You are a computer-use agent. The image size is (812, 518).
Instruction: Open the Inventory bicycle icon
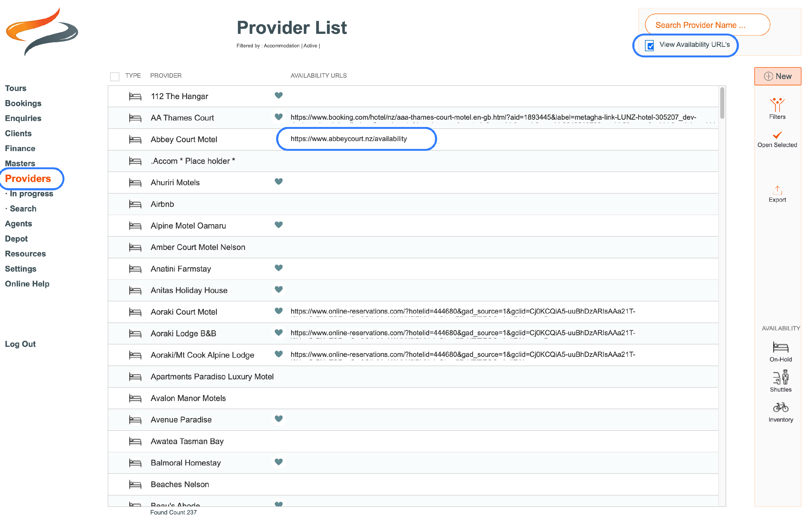[x=780, y=408]
